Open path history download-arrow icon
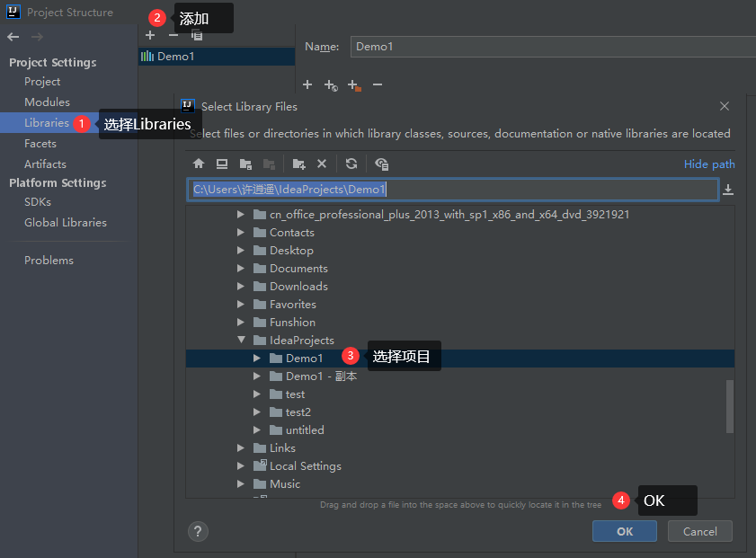The height and width of the screenshot is (558, 756). (x=728, y=190)
